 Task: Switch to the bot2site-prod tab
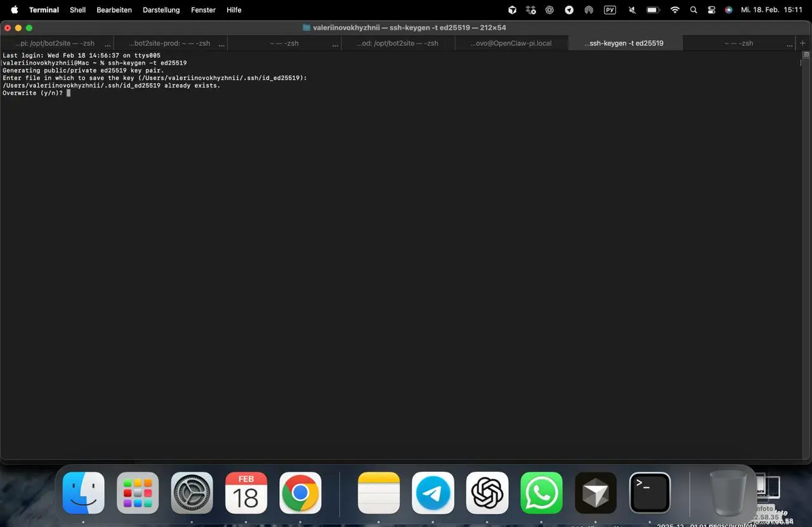click(x=169, y=43)
